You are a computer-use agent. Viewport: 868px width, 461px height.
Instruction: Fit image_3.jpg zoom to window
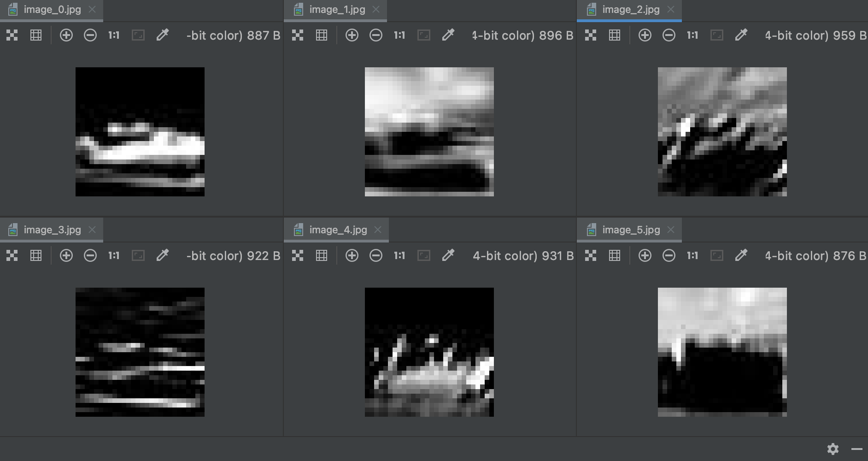[138, 255]
